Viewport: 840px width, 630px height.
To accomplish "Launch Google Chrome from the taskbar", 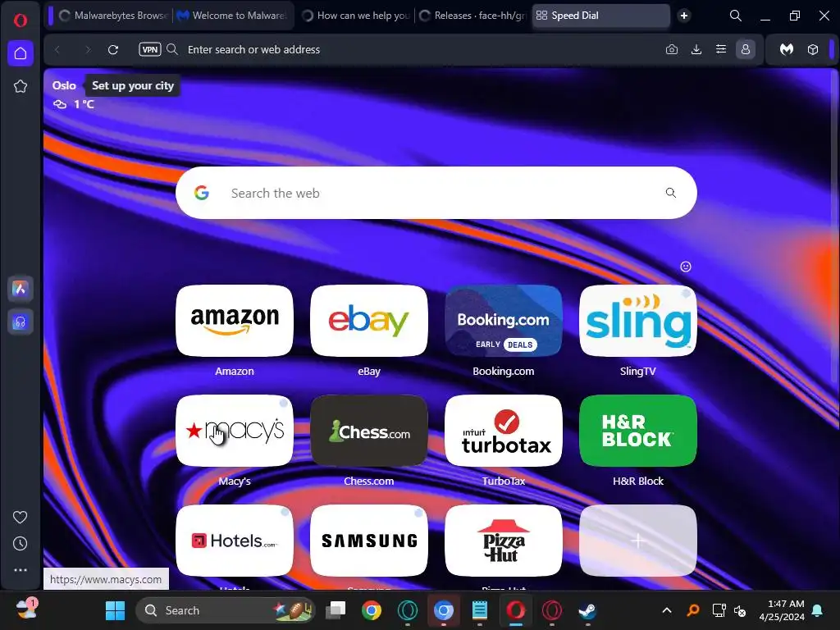I will click(x=372, y=610).
